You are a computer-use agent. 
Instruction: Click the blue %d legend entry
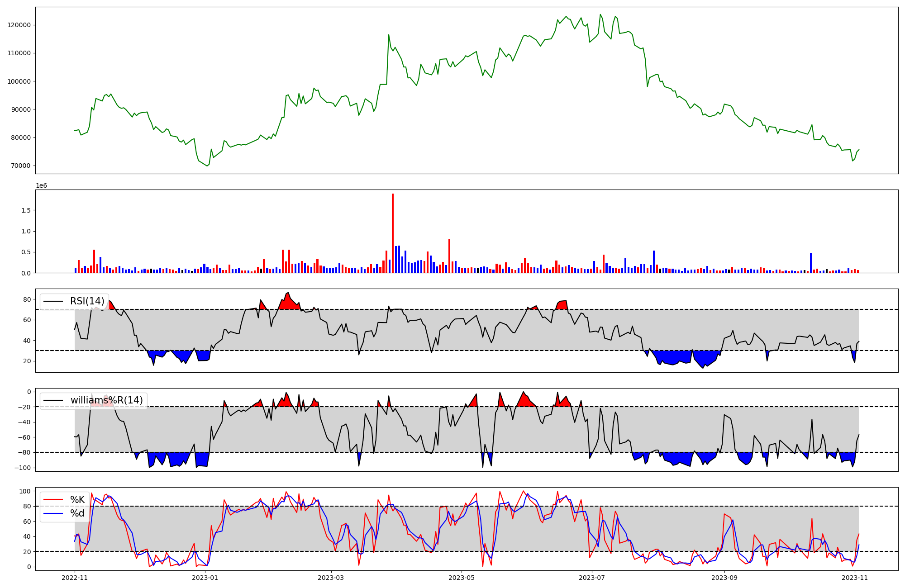click(77, 513)
